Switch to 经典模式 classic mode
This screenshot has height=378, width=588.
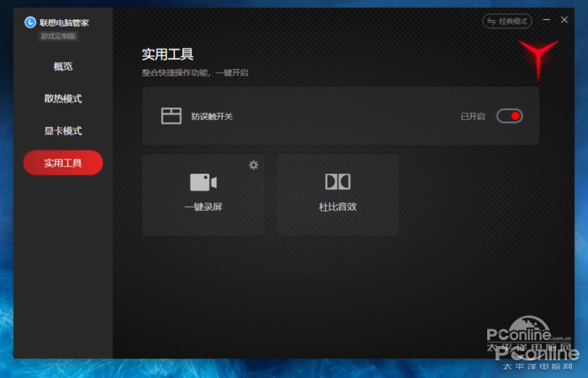(x=507, y=21)
